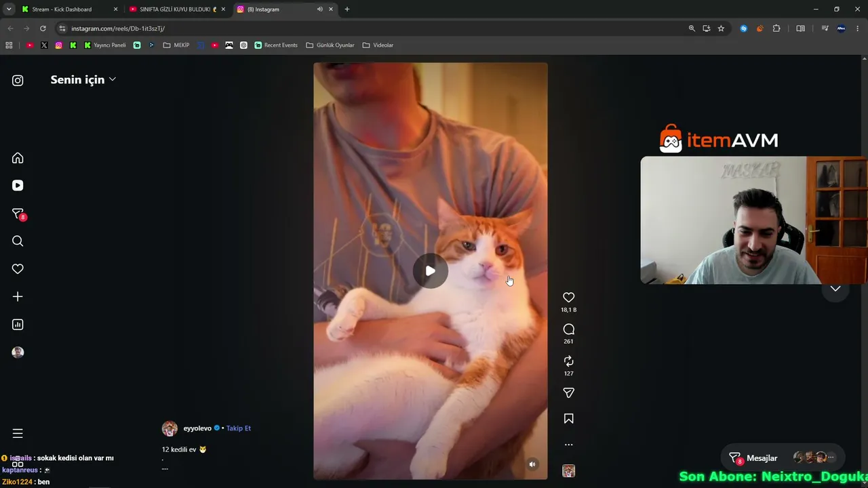Image resolution: width=868 pixels, height=488 pixels.
Task: Open the X (Twitter) bookmark
Action: (x=44, y=45)
